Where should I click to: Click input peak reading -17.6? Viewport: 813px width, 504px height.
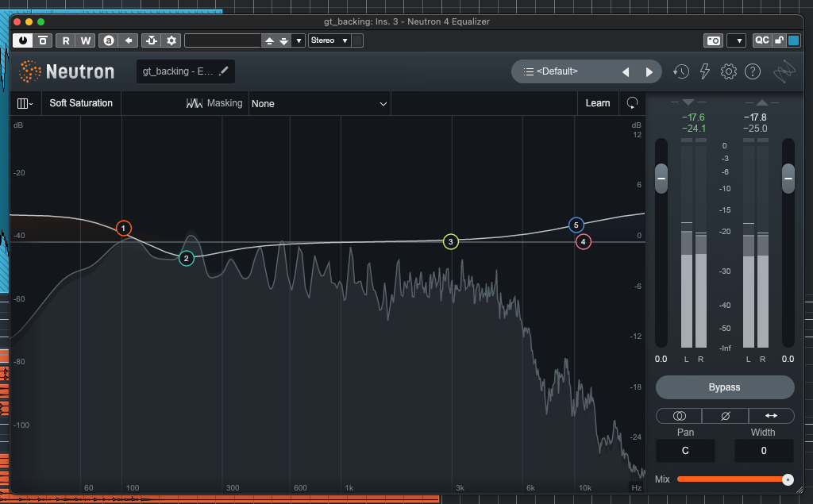pyautogui.click(x=693, y=117)
